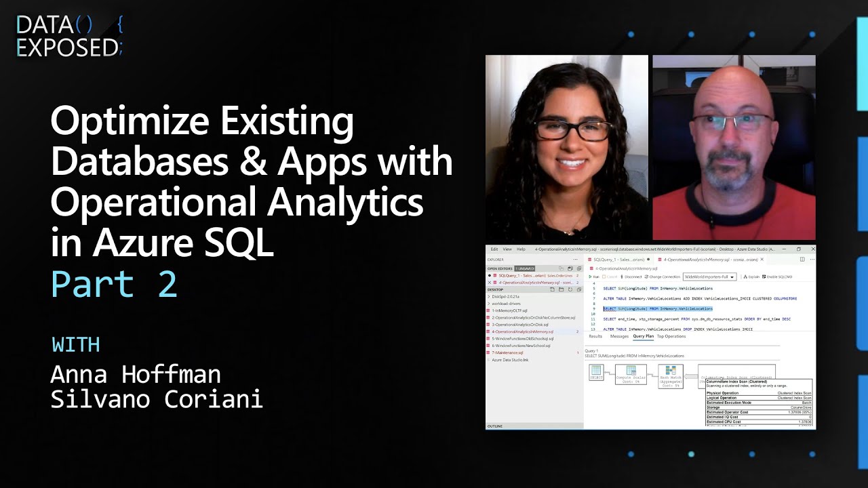Click Compute Scalar node in query plan
The image size is (868, 488).
point(631,374)
